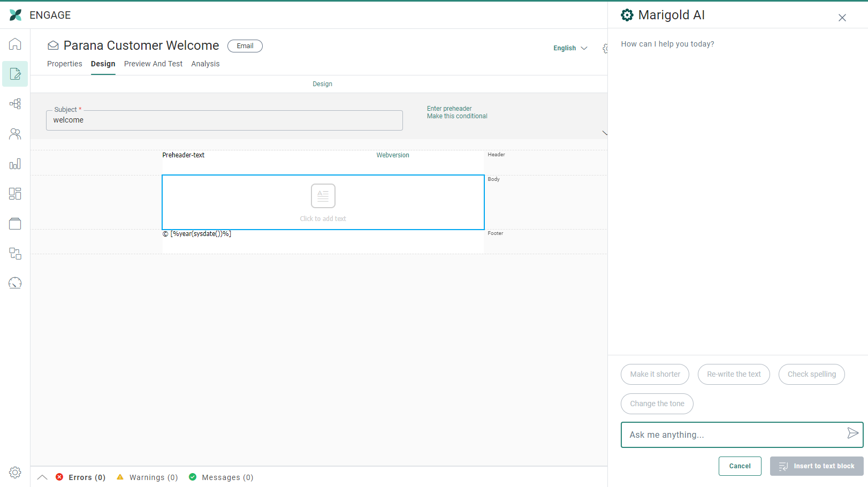Viewport: 868px width, 487px height.
Task: Send the Marigold AI prompt
Action: click(x=852, y=433)
